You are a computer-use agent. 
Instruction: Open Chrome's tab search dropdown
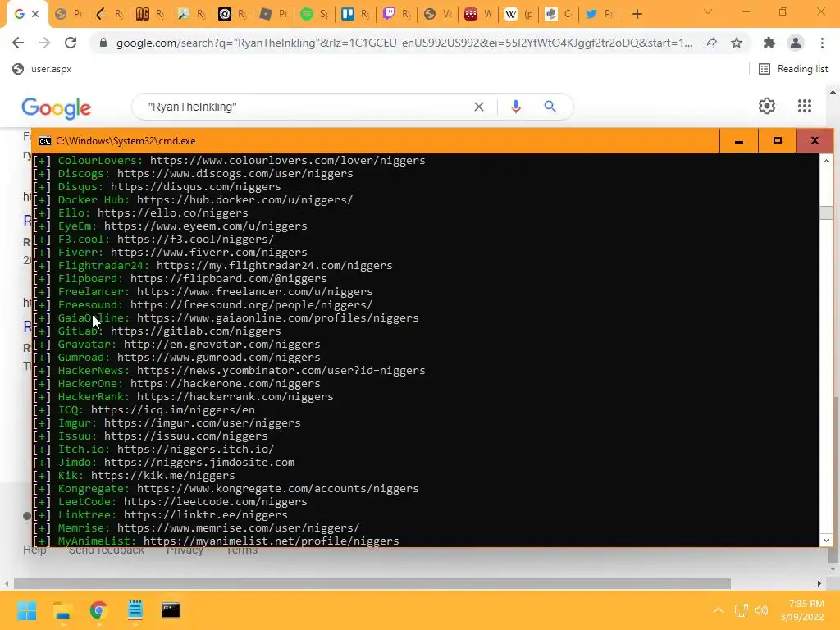[x=708, y=11]
